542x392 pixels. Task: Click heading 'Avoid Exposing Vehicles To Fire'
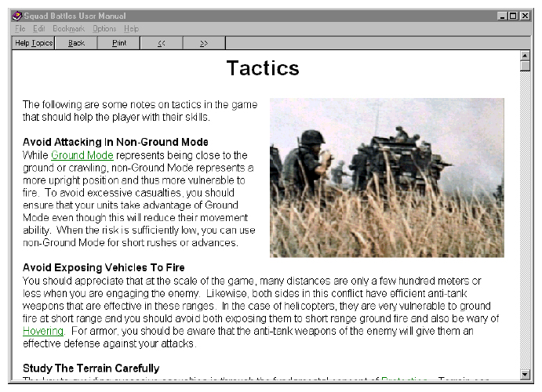coord(104,267)
